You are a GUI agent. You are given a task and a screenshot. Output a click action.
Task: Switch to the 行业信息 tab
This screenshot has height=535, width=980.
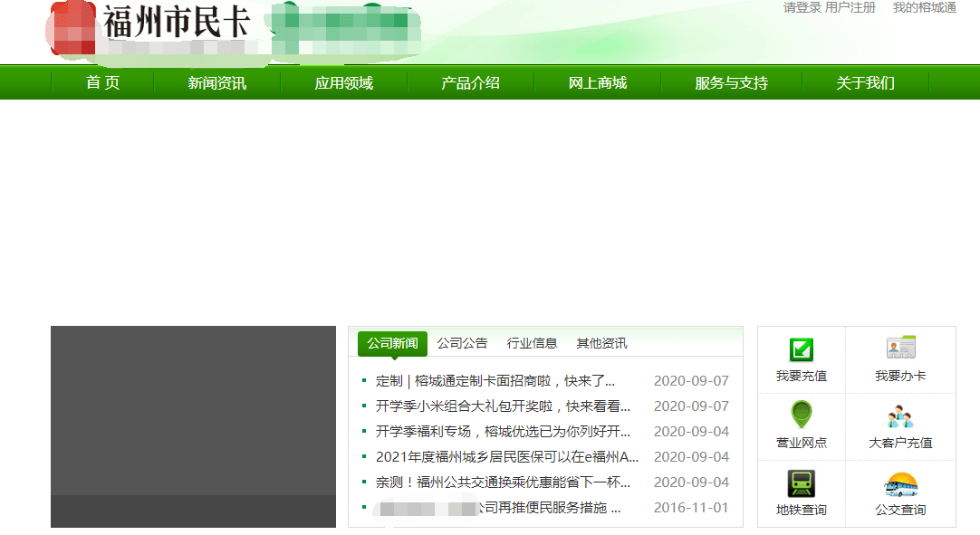click(532, 343)
